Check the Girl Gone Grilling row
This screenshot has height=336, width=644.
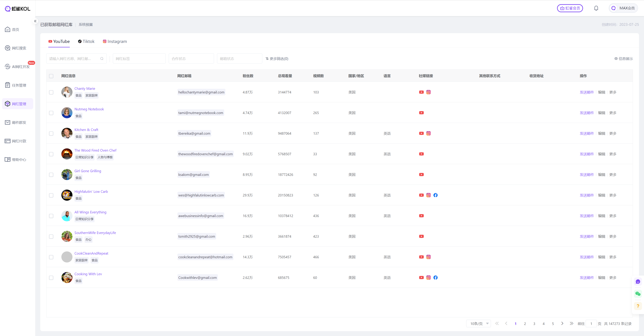pyautogui.click(x=51, y=175)
